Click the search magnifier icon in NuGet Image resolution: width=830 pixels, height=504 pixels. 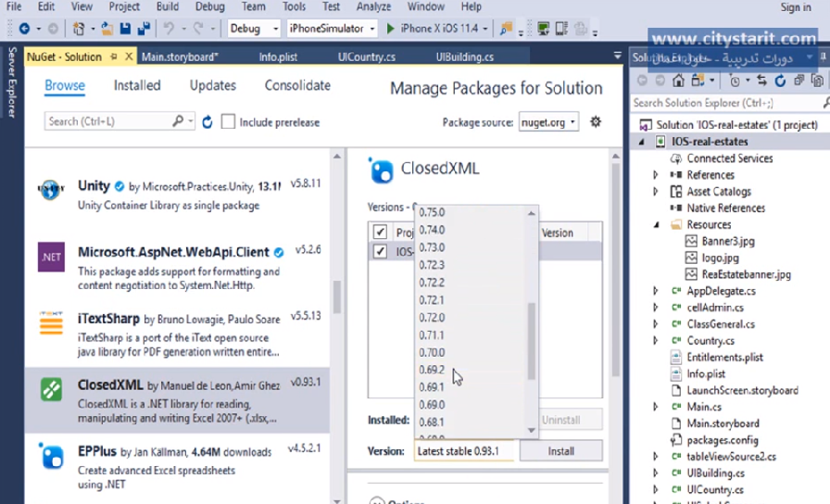[x=178, y=121]
